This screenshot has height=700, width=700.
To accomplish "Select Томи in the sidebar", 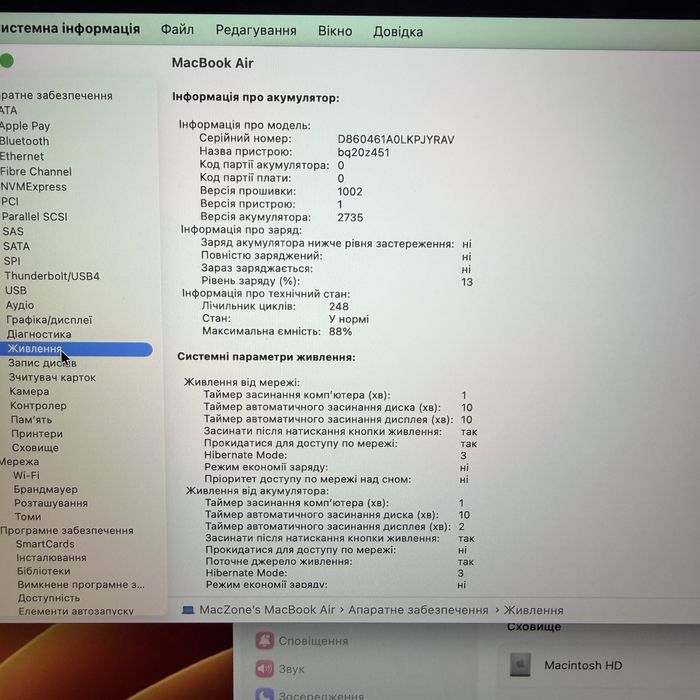I will tap(28, 517).
